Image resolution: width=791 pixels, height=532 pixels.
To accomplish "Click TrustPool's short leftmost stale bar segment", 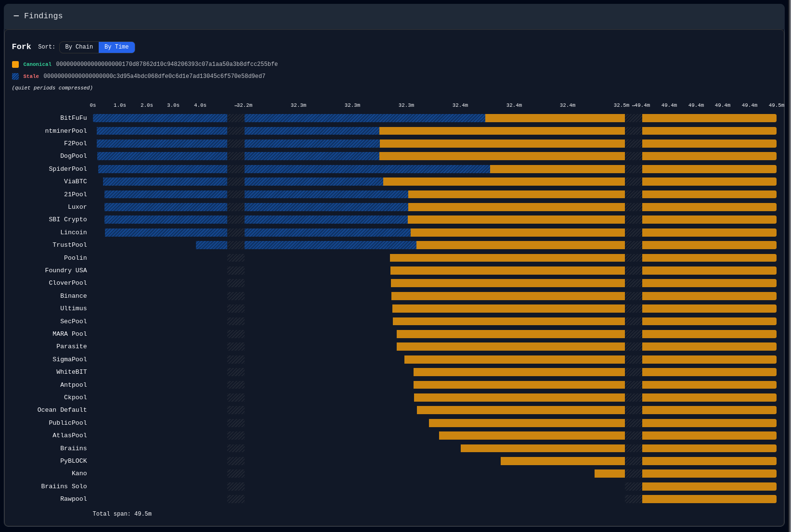I will coord(211,245).
